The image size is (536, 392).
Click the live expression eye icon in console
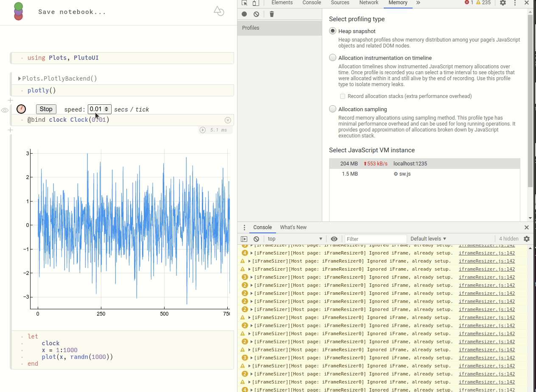(334, 239)
